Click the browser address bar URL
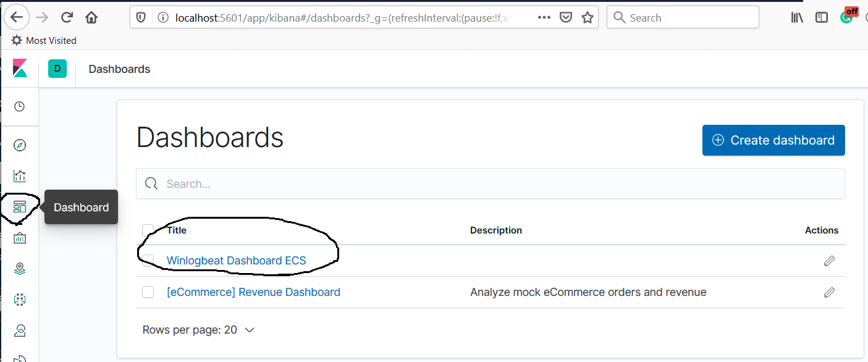868x362 pixels. (x=343, y=18)
